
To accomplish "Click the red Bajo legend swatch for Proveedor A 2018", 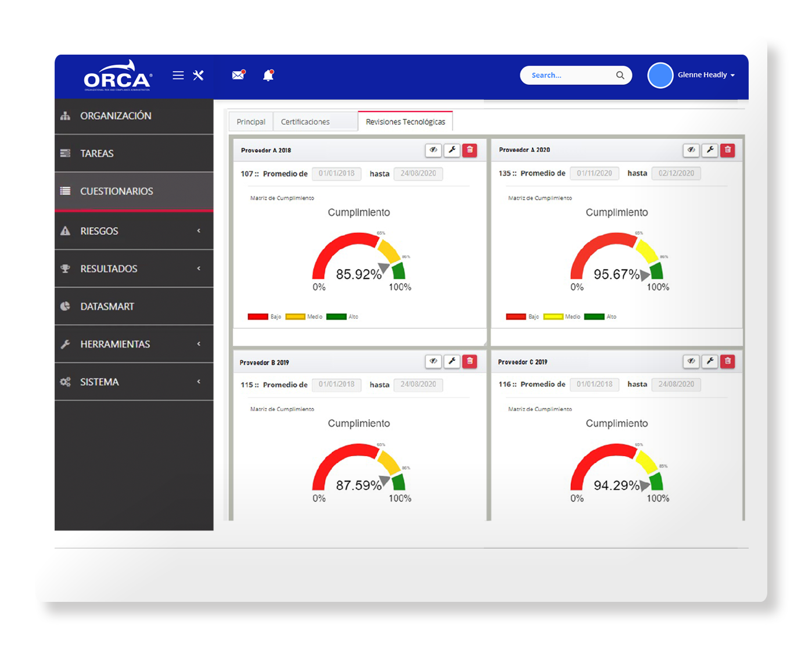I will [258, 317].
